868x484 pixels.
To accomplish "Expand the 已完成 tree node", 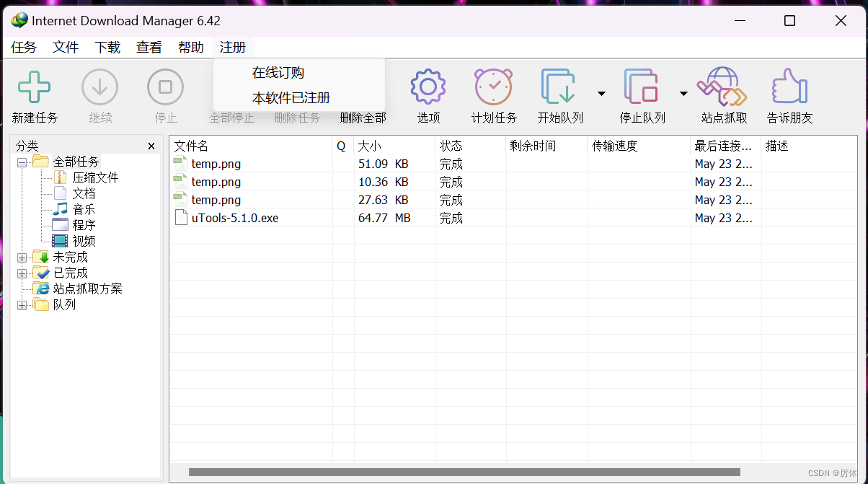I will click(22, 273).
